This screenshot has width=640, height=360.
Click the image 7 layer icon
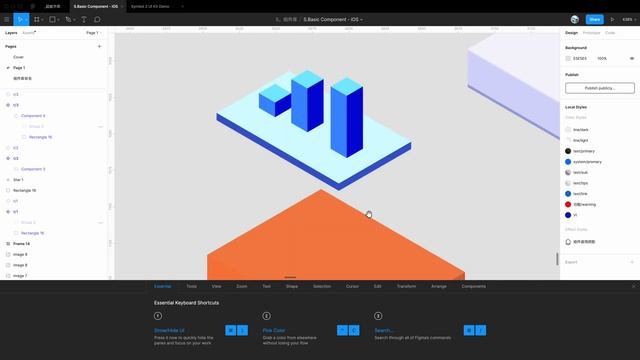coord(8,276)
